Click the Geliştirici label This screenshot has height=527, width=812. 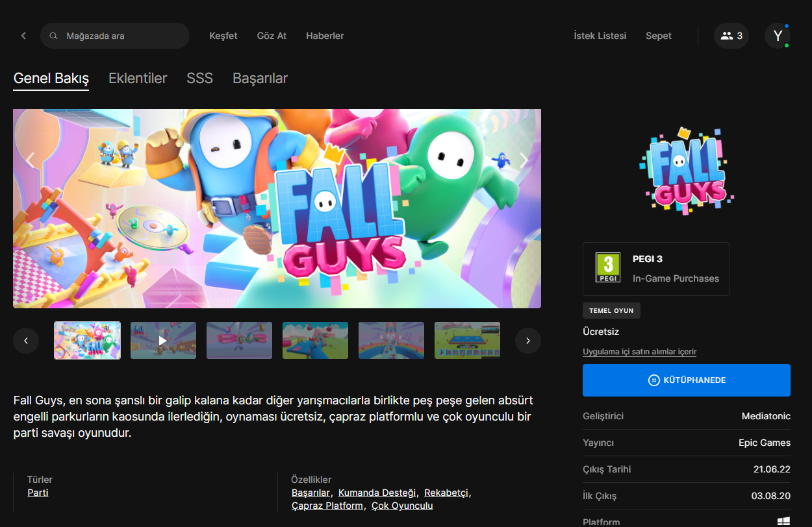603,416
